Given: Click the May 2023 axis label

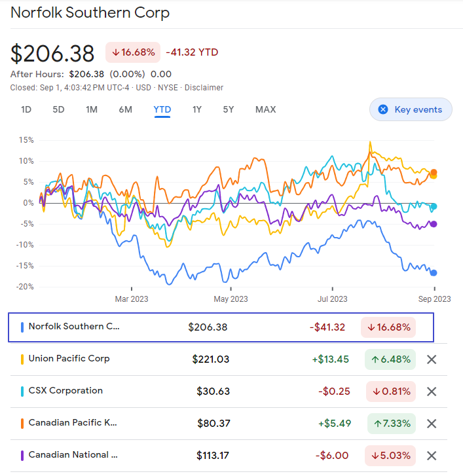Looking at the screenshot, I should tap(231, 299).
